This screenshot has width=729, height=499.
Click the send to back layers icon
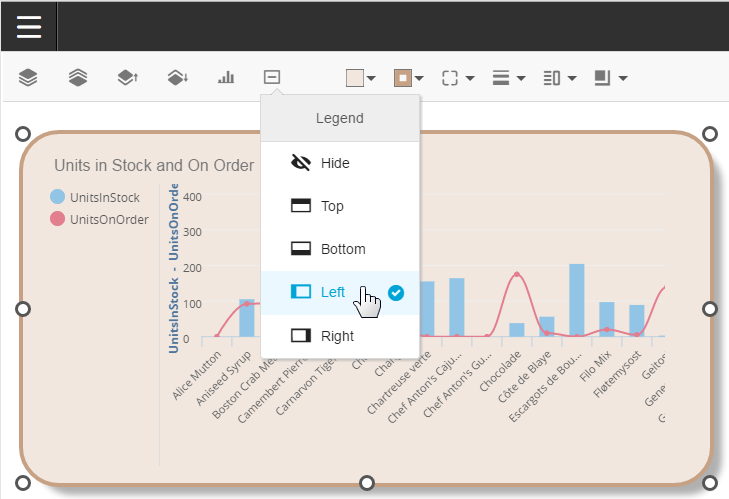(78, 77)
